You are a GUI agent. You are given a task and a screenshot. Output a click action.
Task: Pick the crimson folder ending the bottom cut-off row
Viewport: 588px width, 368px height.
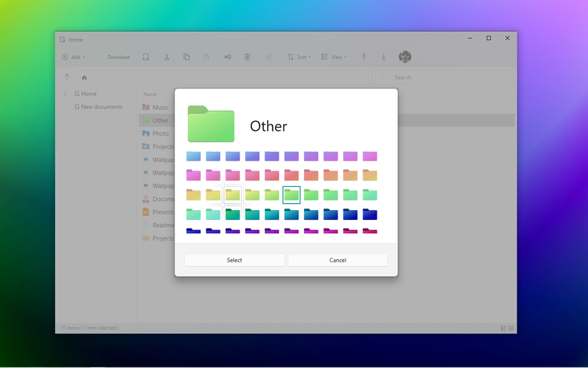(370, 231)
